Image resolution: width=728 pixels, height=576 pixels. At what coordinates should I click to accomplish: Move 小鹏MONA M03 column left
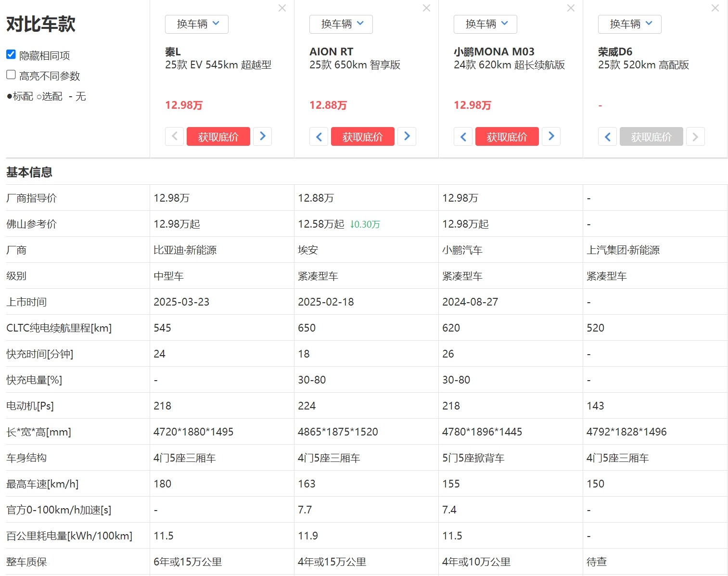pos(463,137)
